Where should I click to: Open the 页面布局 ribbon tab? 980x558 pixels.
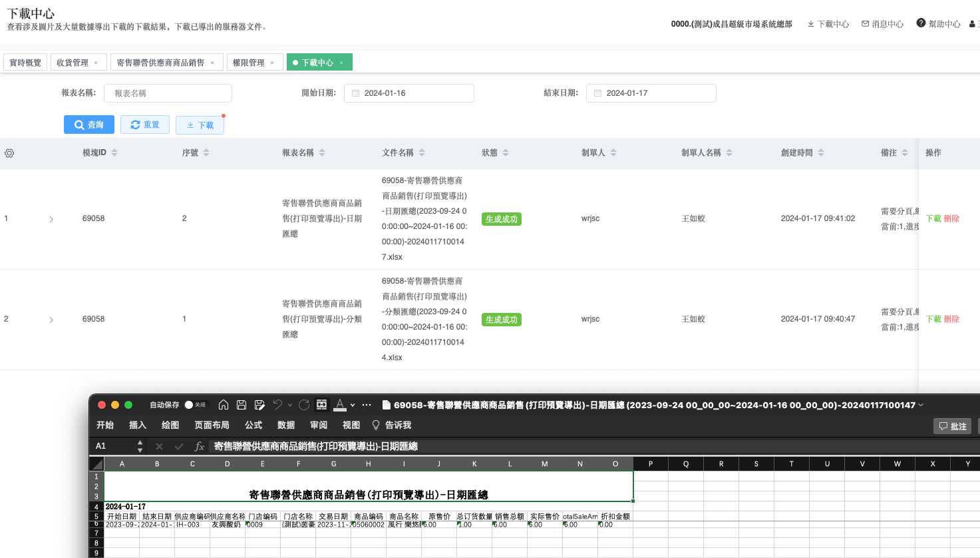[x=212, y=425]
